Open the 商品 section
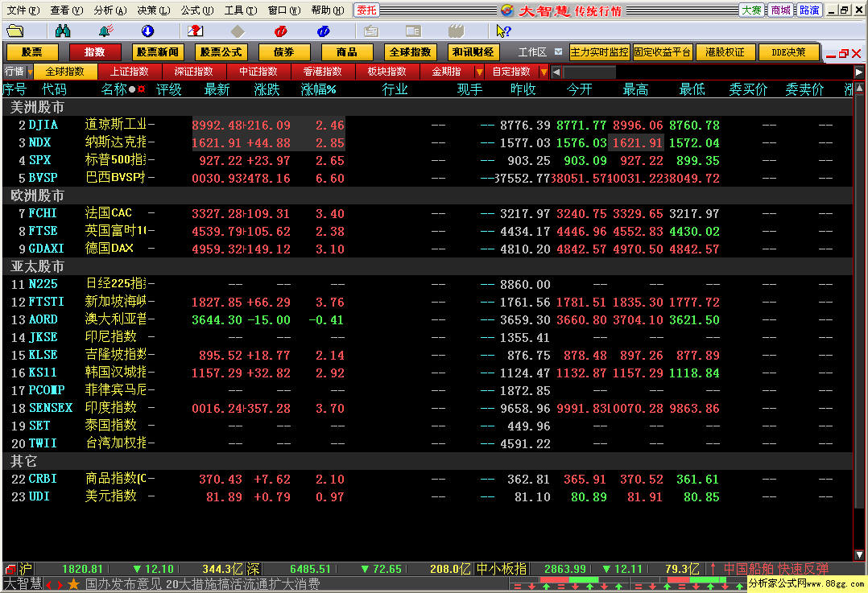This screenshot has height=593, width=868. point(347,52)
